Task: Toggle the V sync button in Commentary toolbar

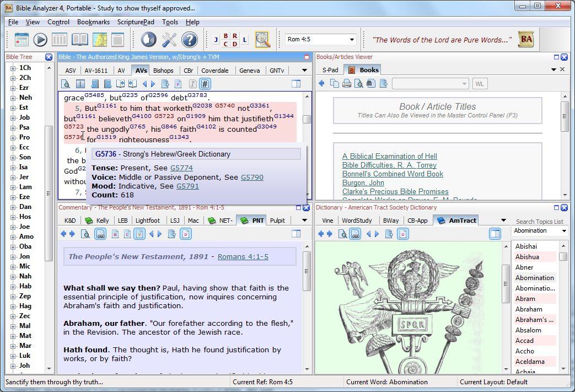Action: (139, 234)
